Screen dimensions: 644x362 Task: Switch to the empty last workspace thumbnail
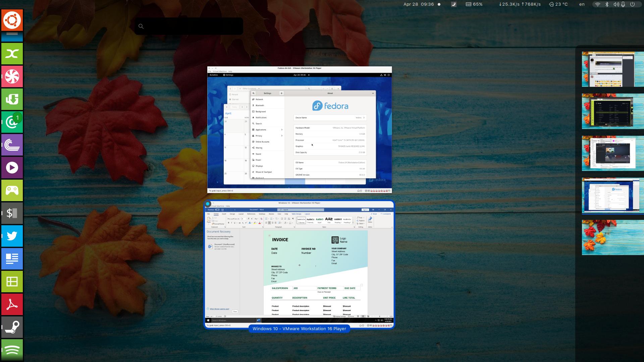coord(613,237)
